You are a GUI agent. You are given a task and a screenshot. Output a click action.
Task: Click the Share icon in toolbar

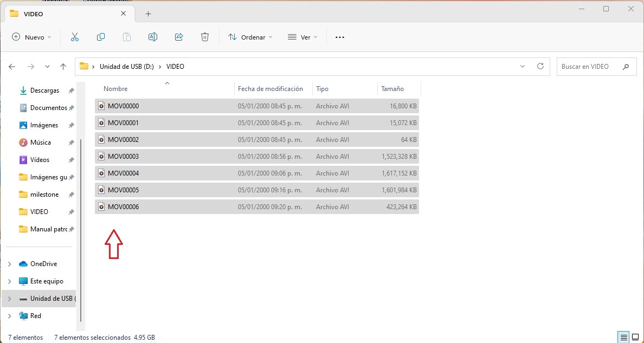(179, 37)
